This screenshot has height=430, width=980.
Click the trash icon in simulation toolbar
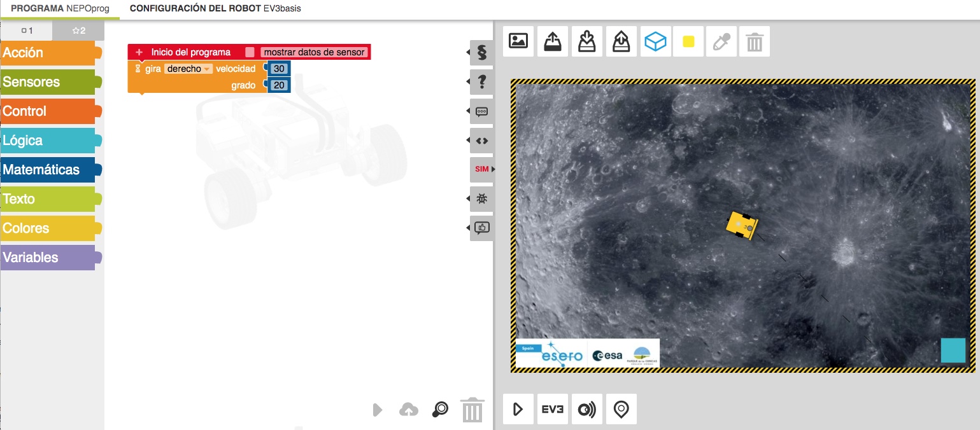point(754,42)
